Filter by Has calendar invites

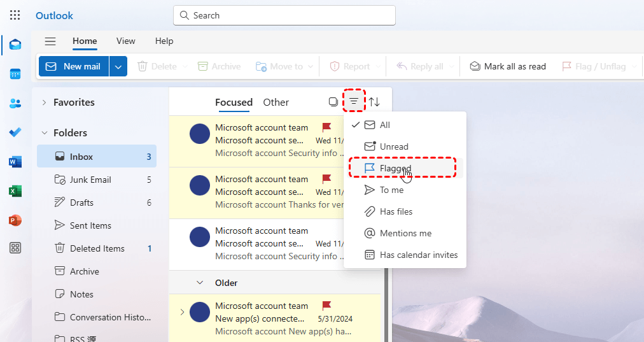pyautogui.click(x=405, y=255)
